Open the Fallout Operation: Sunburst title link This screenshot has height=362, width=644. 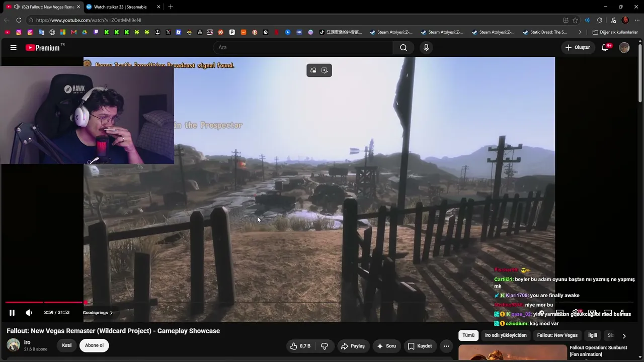[x=598, y=351]
